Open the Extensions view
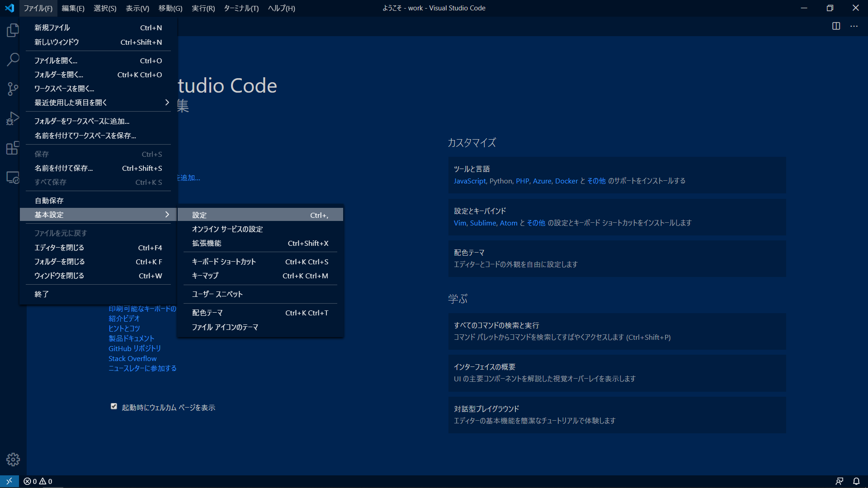The height and width of the screenshot is (488, 868). pyautogui.click(x=13, y=148)
